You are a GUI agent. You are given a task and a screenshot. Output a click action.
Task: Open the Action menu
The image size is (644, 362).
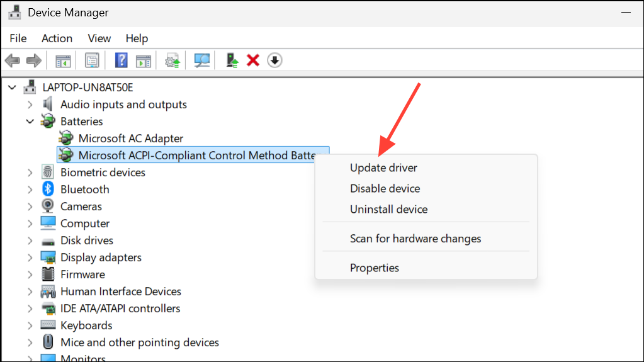tap(57, 38)
